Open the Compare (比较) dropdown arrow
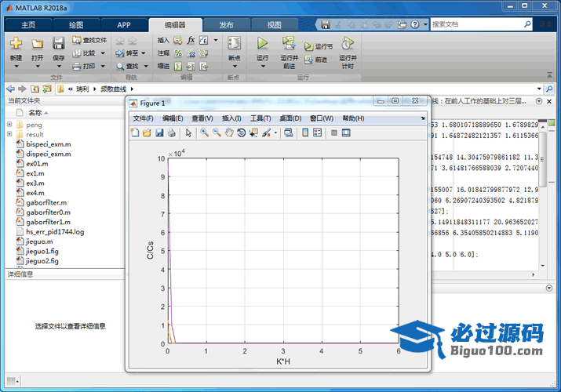The height and width of the screenshot is (392, 561). 103,53
